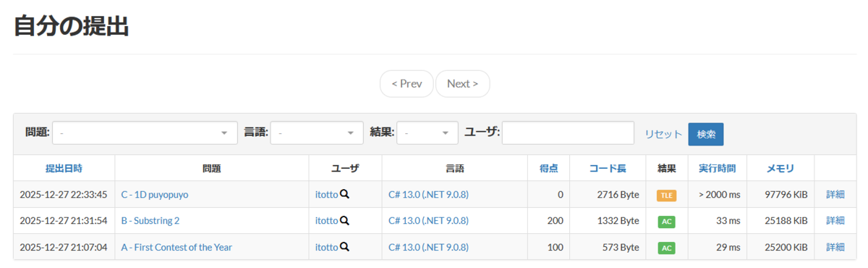This screenshot has width=868, height=268.
Task: Go to the Next page button
Action: tap(462, 83)
